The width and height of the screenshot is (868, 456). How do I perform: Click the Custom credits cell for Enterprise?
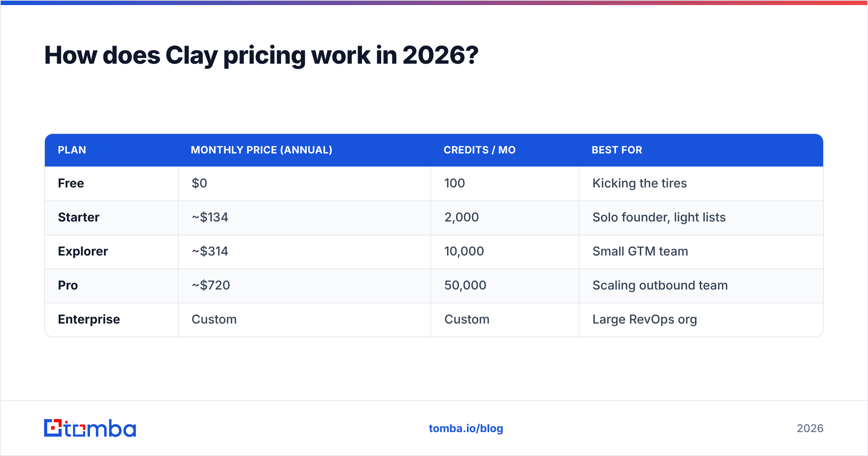coord(505,320)
